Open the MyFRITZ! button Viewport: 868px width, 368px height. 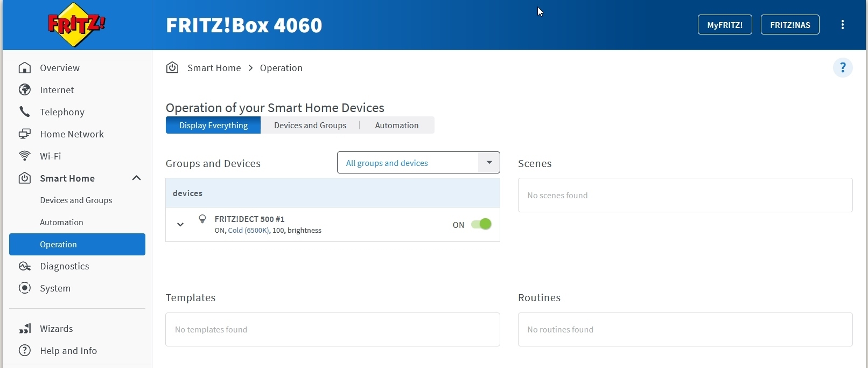coord(725,25)
